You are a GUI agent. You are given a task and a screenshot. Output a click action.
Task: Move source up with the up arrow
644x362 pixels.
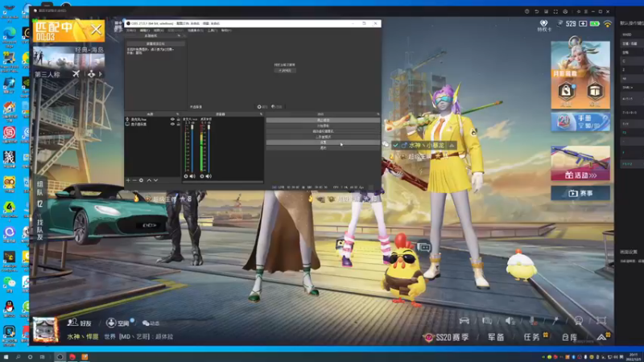149,180
